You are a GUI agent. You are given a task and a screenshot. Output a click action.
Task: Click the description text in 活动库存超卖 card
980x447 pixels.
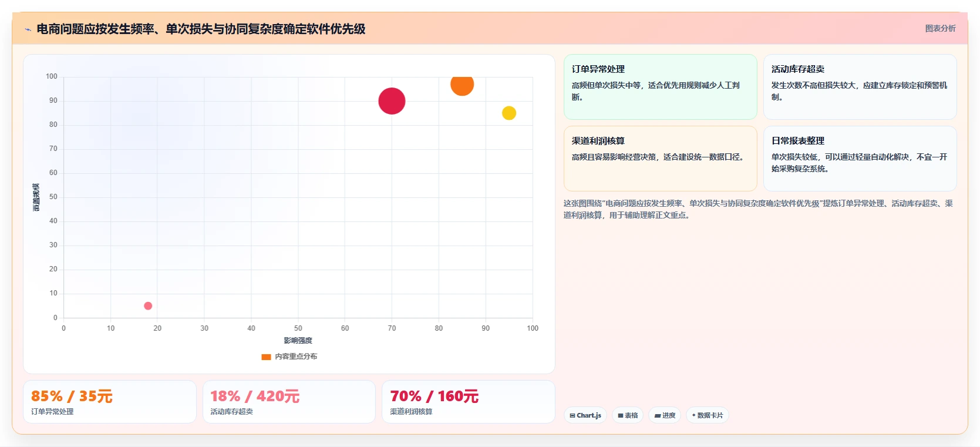point(859,91)
